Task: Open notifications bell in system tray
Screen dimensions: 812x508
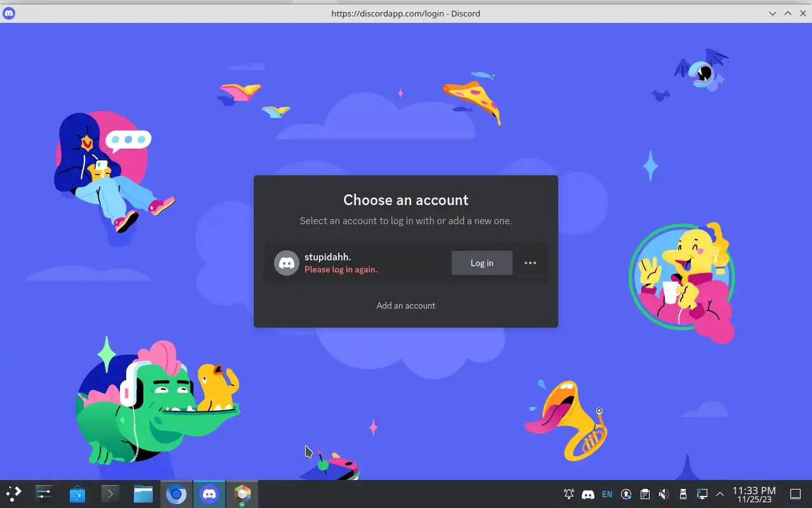Action: [x=569, y=494]
